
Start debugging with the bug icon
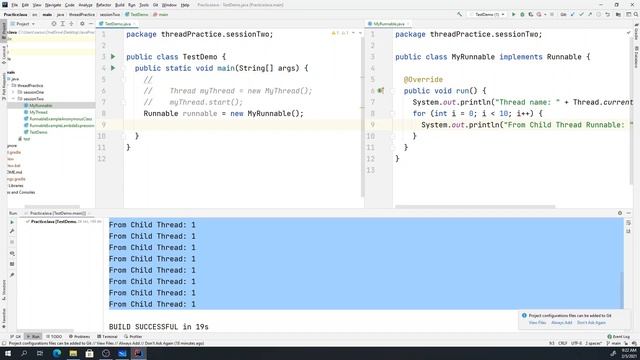point(522,14)
